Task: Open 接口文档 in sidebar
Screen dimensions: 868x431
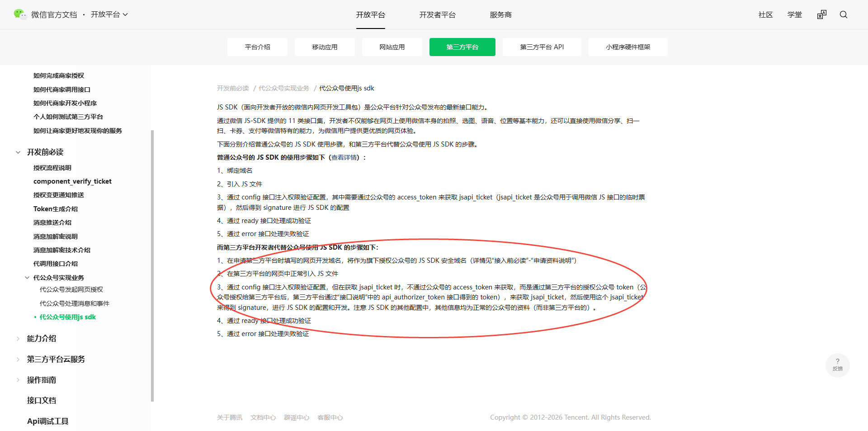Action: pos(42,400)
